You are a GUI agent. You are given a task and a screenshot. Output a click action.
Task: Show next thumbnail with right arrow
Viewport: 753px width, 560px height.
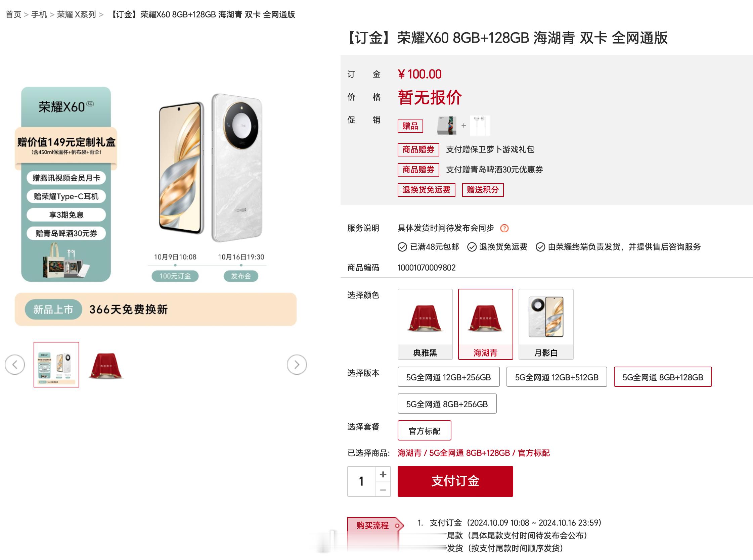pos(297,364)
